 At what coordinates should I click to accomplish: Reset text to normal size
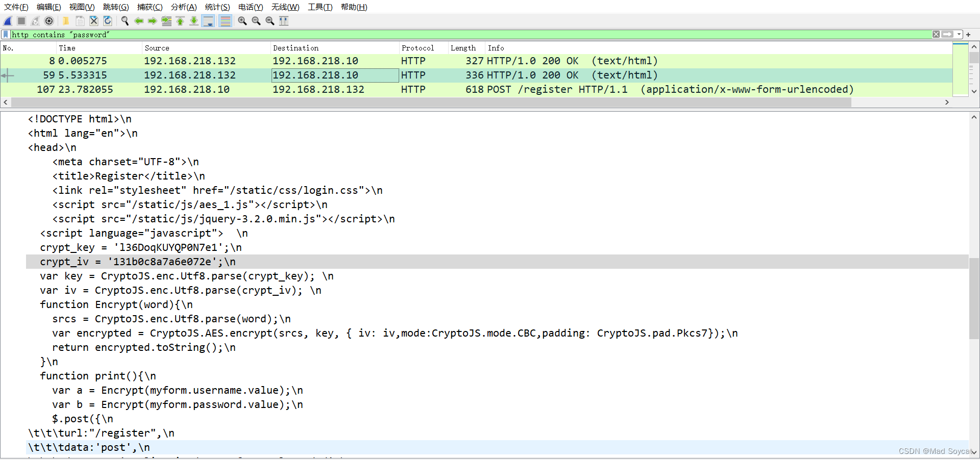(x=270, y=21)
